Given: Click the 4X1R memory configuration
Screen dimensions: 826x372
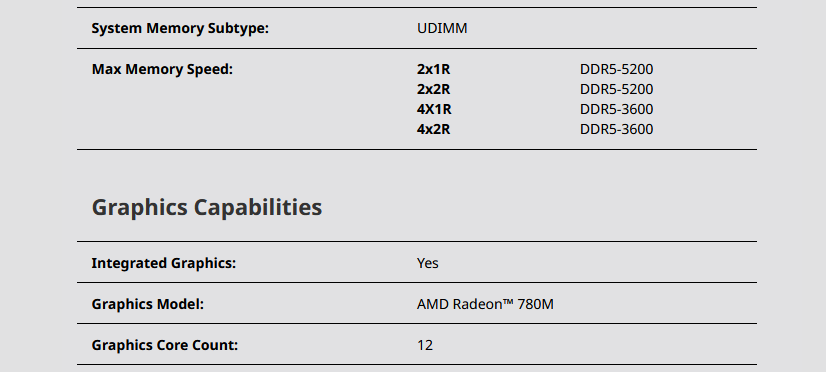Looking at the screenshot, I should click(x=434, y=110).
